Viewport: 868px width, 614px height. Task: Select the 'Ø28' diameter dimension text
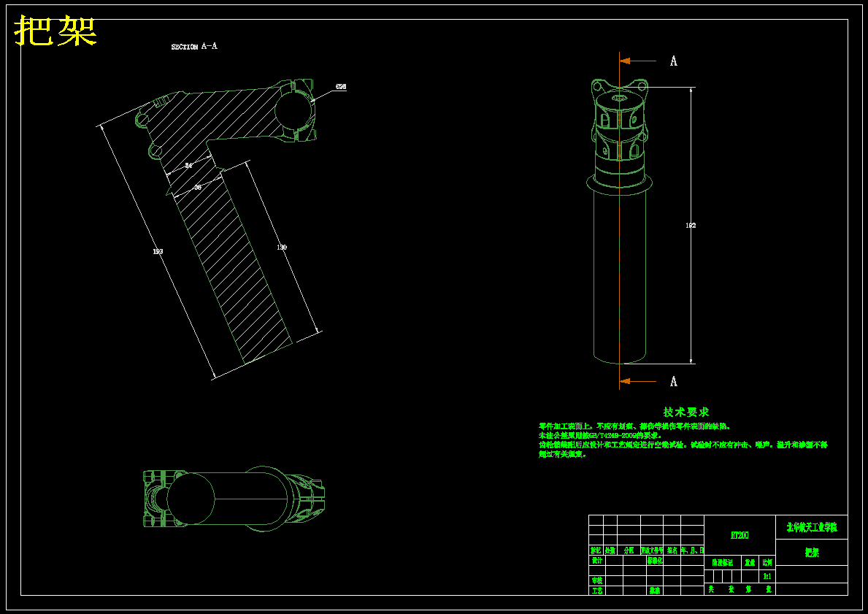click(341, 87)
